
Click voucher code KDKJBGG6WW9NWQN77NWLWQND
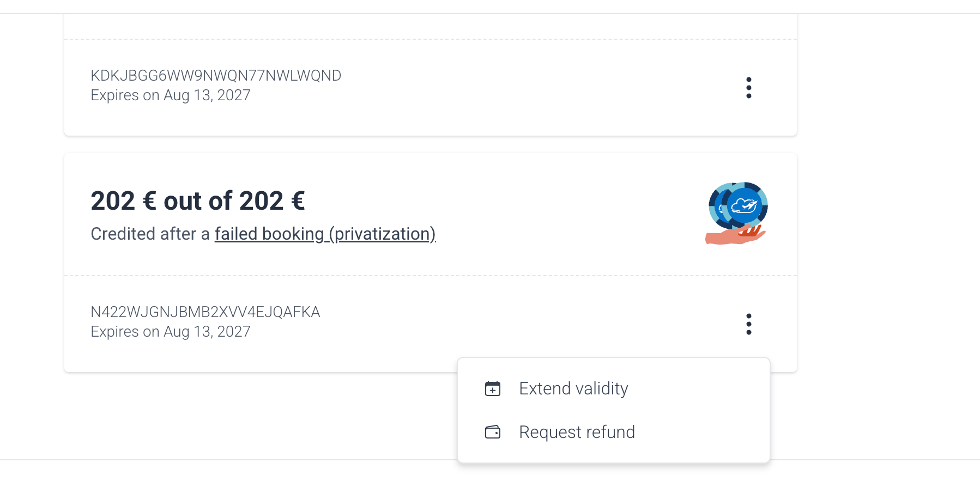pos(216,76)
